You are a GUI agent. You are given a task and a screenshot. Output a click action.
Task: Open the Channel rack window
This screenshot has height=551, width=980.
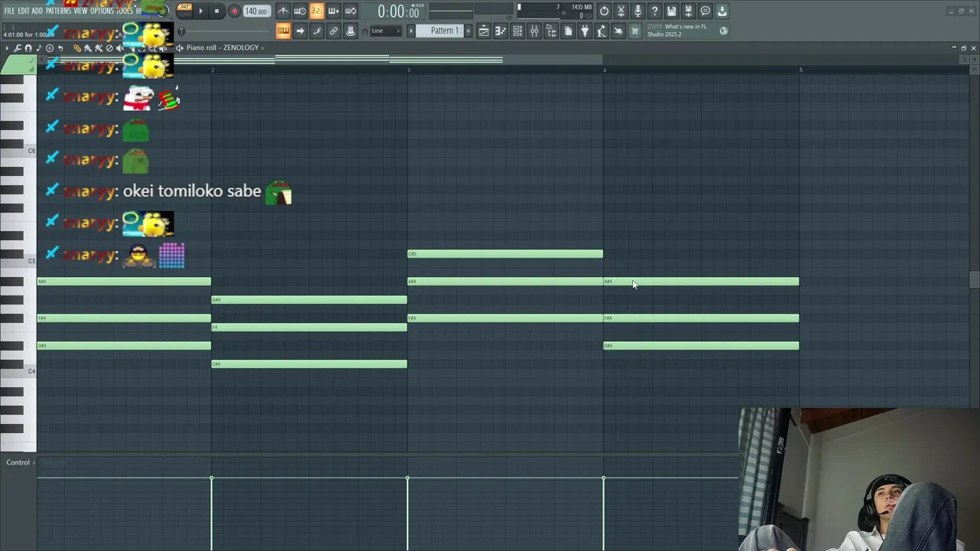[x=518, y=31]
